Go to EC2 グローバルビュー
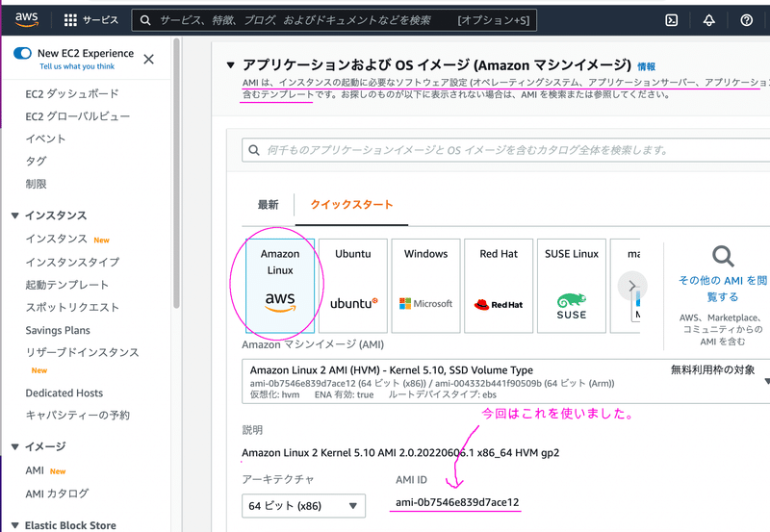The width and height of the screenshot is (770, 532). pos(78,116)
